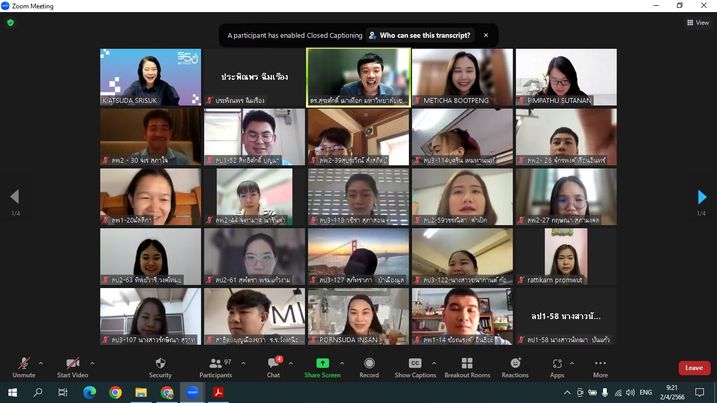717x403 pixels.
Task: Open the Security shield options
Action: pos(160,366)
